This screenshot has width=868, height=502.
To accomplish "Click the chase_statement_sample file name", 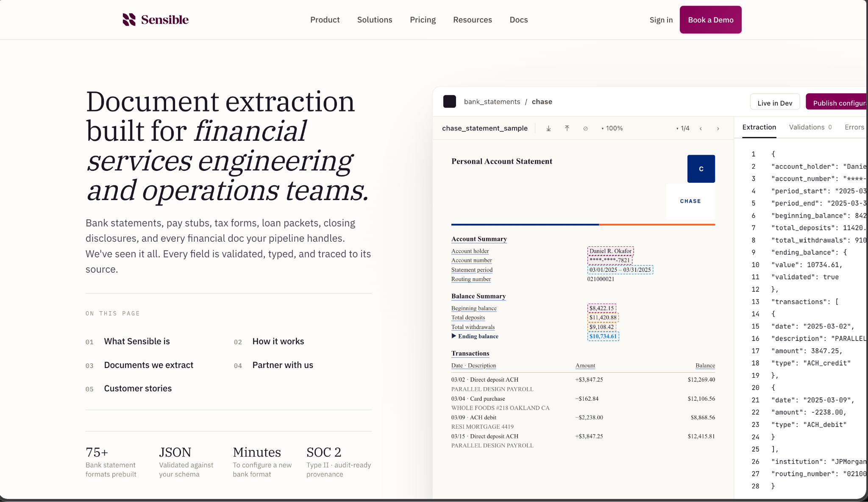I will (485, 128).
